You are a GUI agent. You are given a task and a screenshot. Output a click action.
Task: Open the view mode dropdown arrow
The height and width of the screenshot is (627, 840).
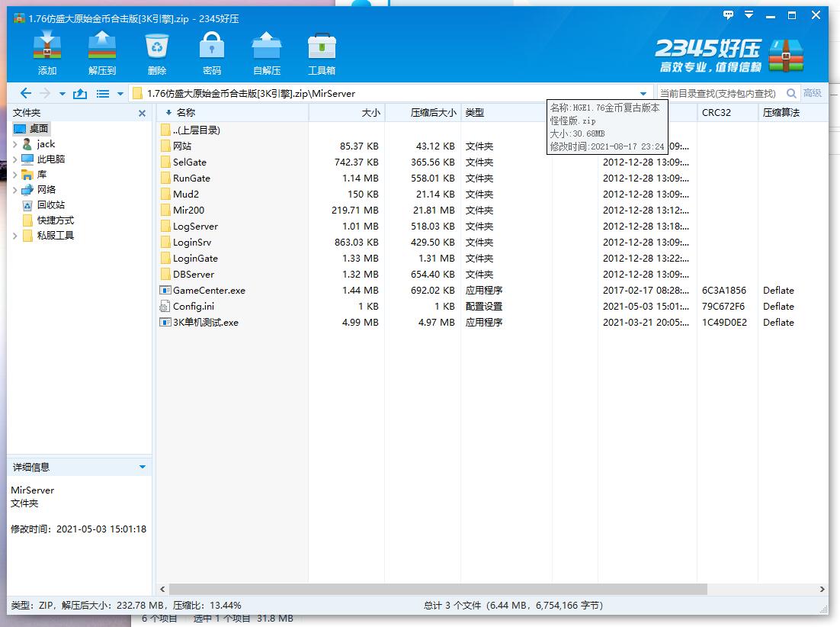coord(120,94)
